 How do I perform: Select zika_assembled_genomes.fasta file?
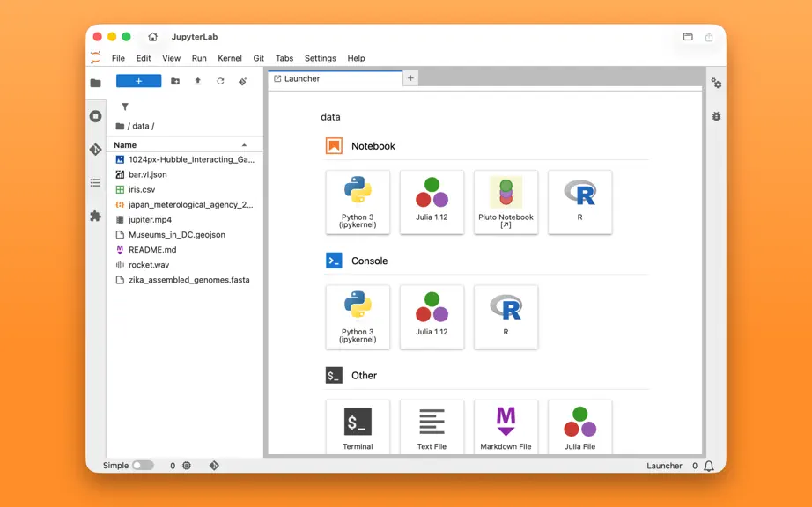point(185,280)
